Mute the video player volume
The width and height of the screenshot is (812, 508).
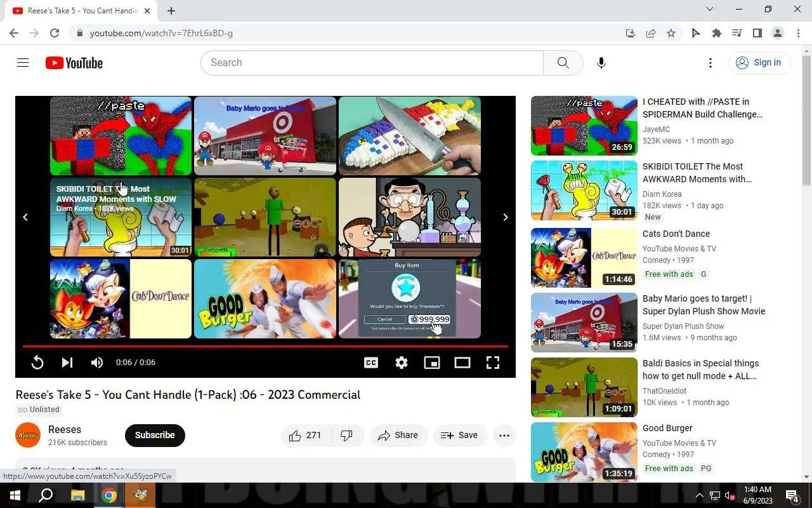(97, 363)
